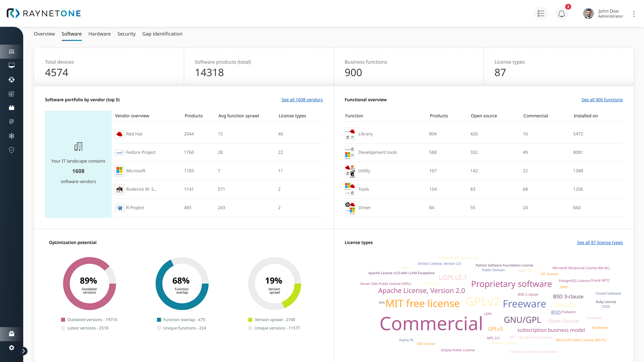Open the notifications bell icon
This screenshot has height=362, width=644.
561,13
